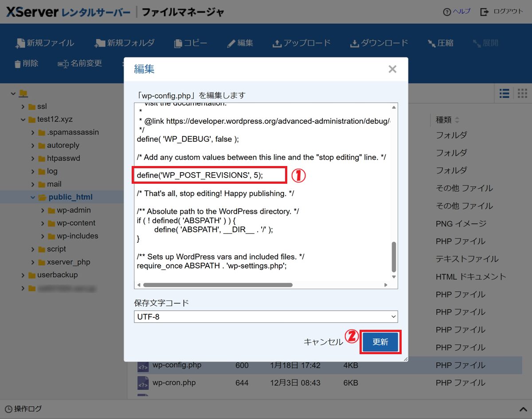Open the ヘルプ help link

point(461,12)
